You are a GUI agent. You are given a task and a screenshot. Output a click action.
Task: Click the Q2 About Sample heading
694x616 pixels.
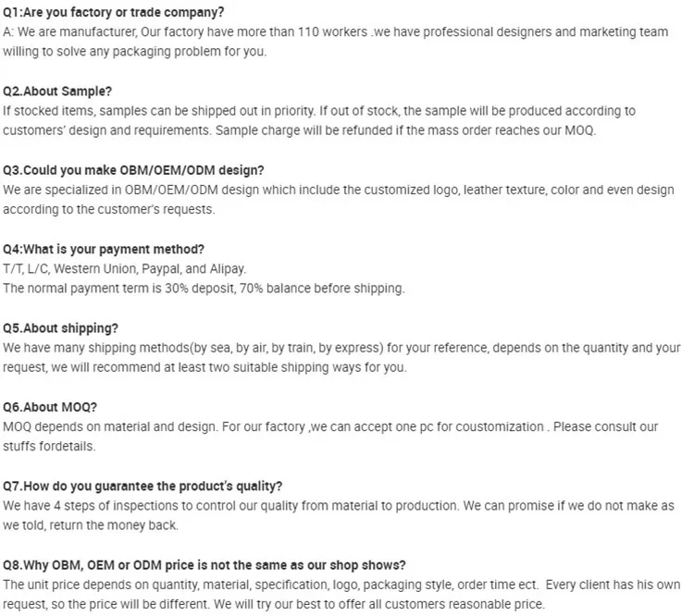(57, 92)
